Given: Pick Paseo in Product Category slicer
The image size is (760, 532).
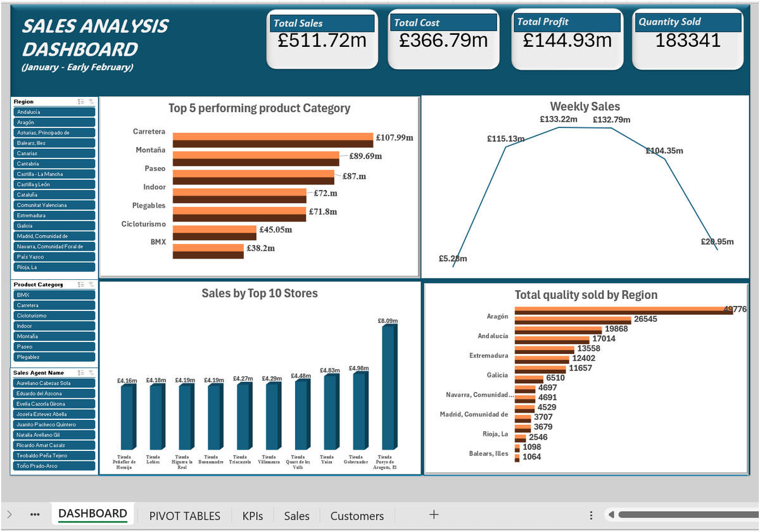Looking at the screenshot, I should click(54, 346).
